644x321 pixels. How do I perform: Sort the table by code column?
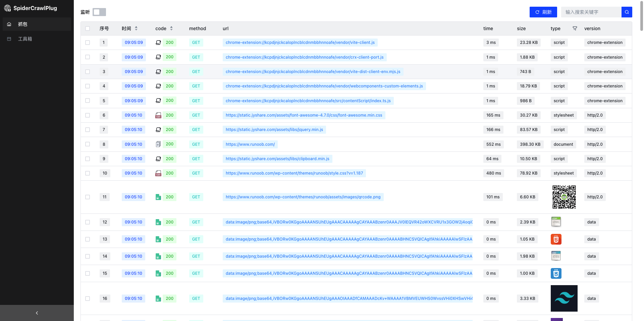coord(171,28)
